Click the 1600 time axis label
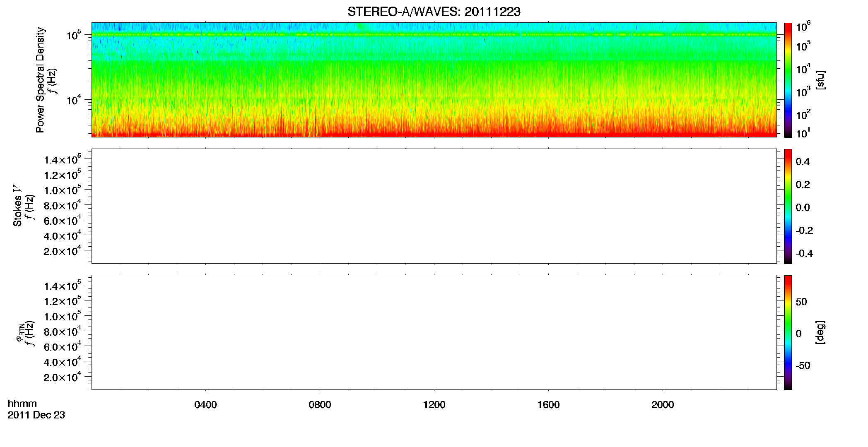 [548, 405]
